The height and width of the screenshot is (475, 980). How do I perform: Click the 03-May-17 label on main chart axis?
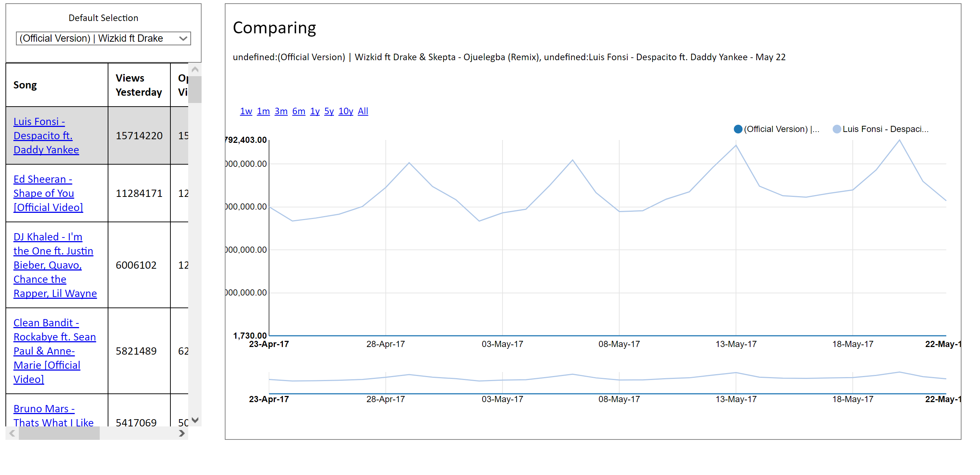click(502, 344)
